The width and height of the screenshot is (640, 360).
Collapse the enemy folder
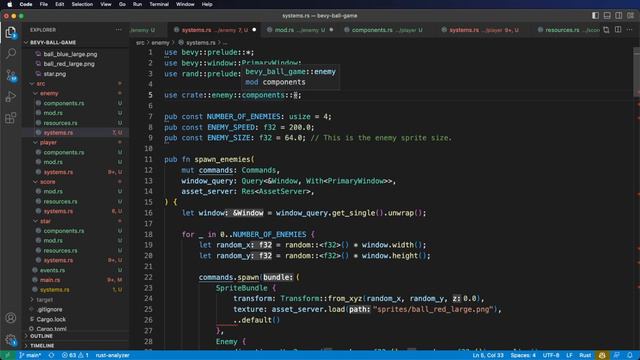point(49,93)
